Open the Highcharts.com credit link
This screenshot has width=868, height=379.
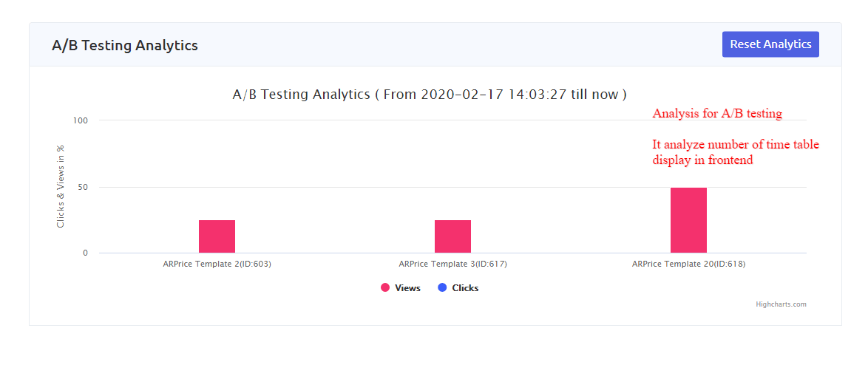tap(781, 304)
